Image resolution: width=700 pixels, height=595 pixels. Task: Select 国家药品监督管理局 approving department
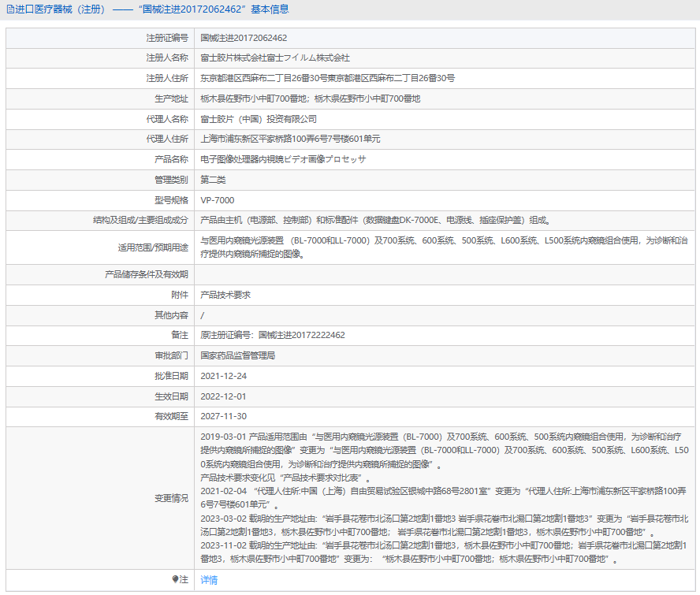pos(238,355)
